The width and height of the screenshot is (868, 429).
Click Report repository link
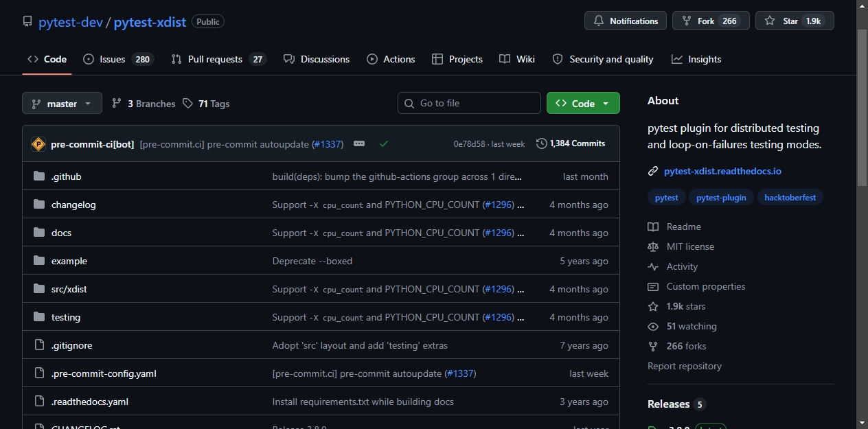[x=685, y=366]
